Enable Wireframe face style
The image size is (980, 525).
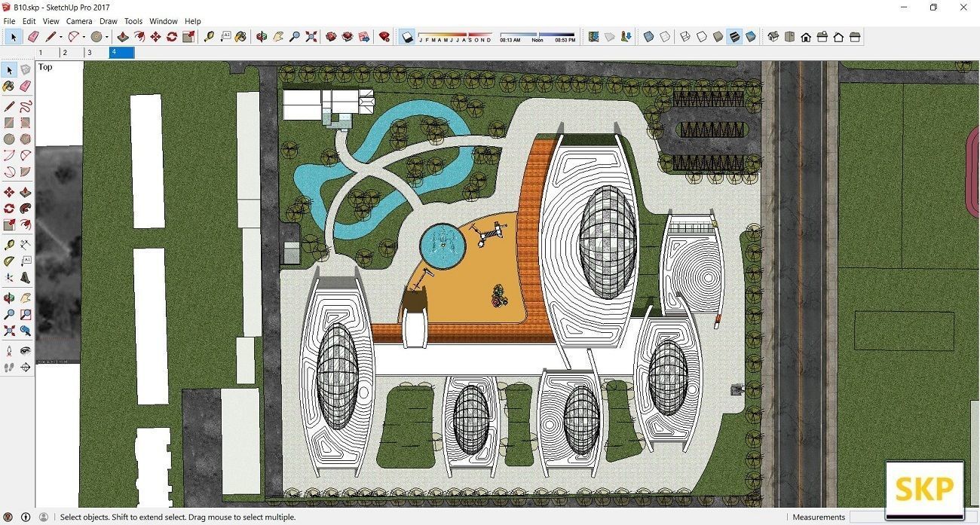(685, 36)
